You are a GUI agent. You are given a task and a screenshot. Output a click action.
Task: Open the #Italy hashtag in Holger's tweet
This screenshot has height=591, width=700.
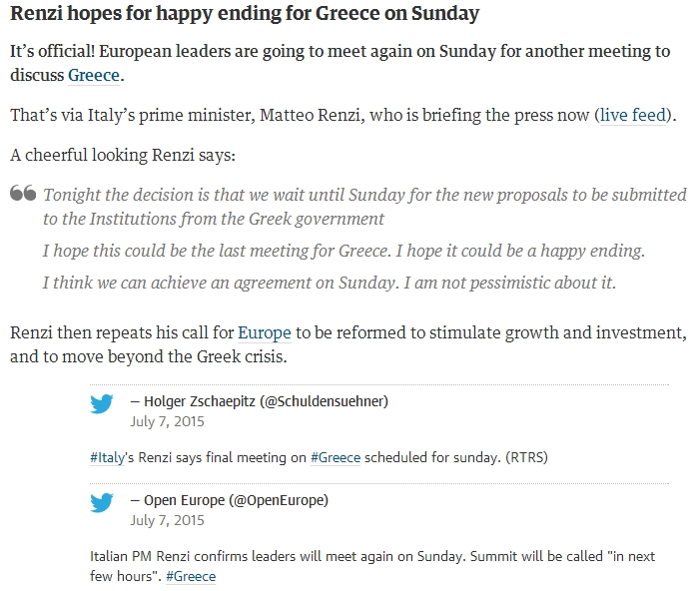[107, 458]
